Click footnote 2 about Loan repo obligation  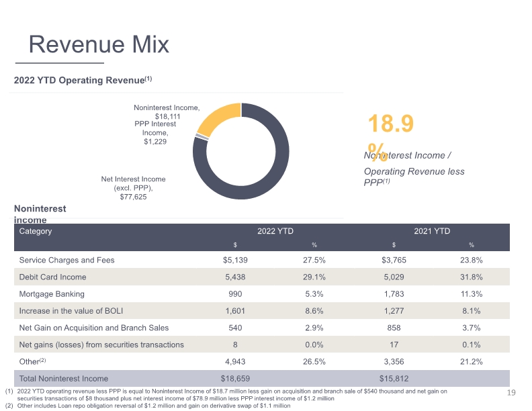coord(148,406)
